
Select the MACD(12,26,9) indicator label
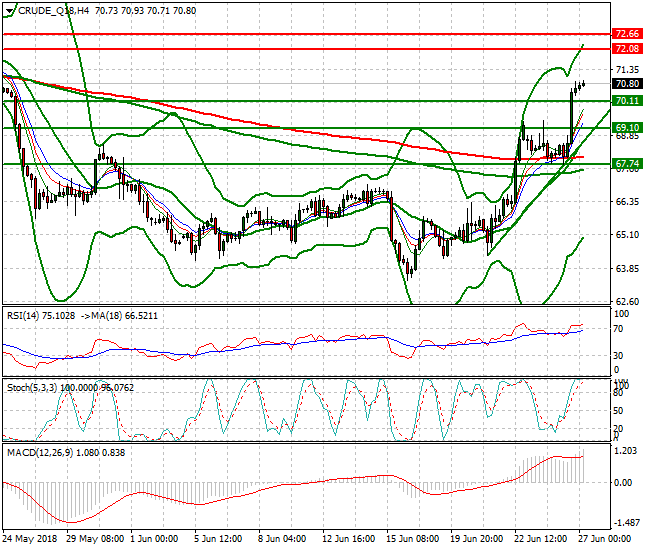(40, 453)
